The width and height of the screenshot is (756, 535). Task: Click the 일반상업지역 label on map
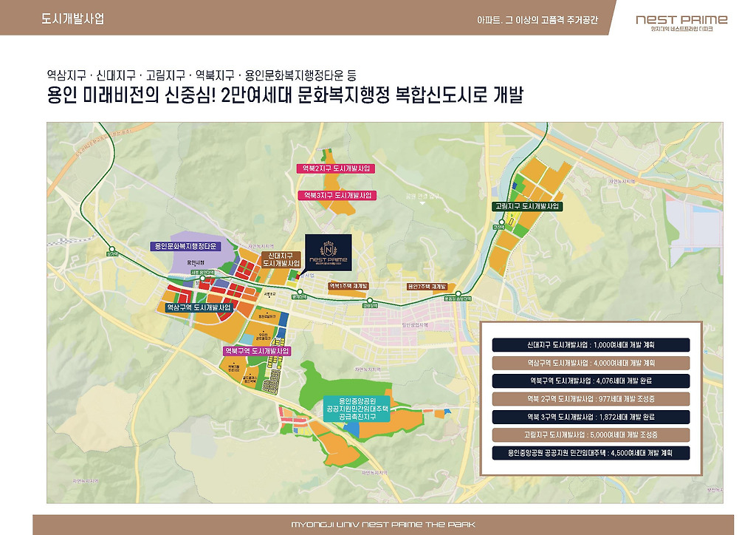click(x=415, y=325)
